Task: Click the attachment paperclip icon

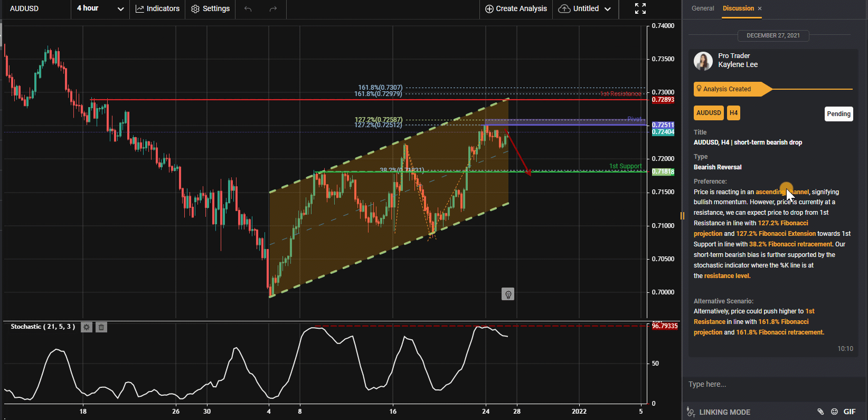Action: coord(820,412)
